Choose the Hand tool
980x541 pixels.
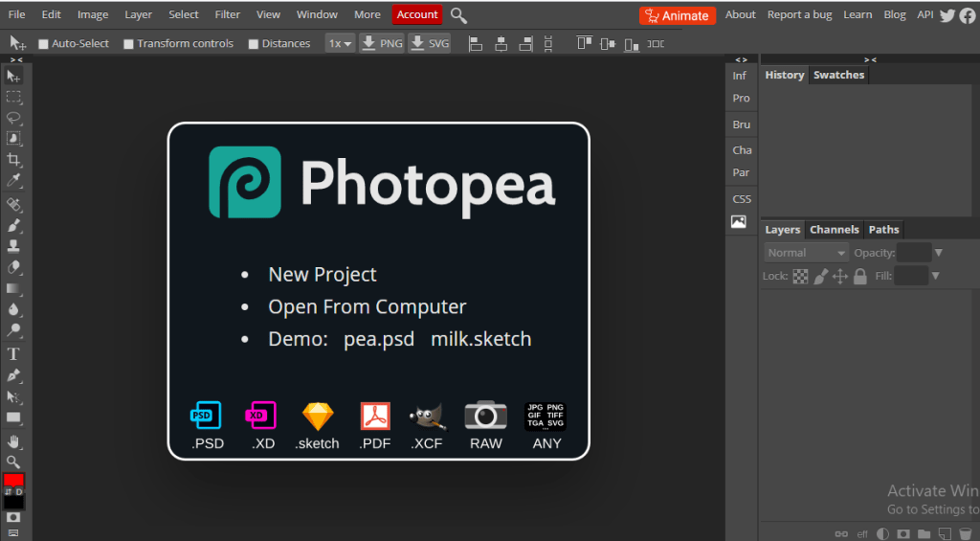point(14,441)
